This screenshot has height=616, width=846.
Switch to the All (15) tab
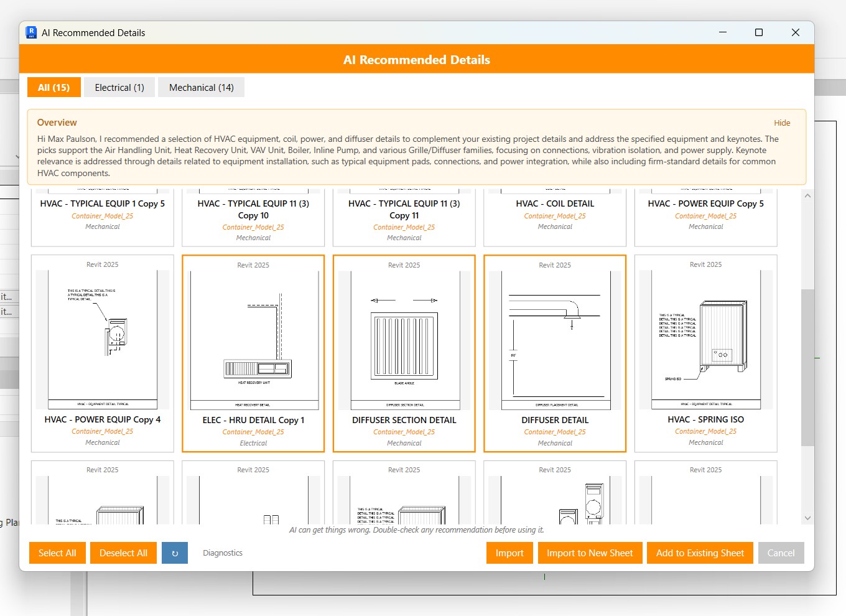(x=54, y=88)
